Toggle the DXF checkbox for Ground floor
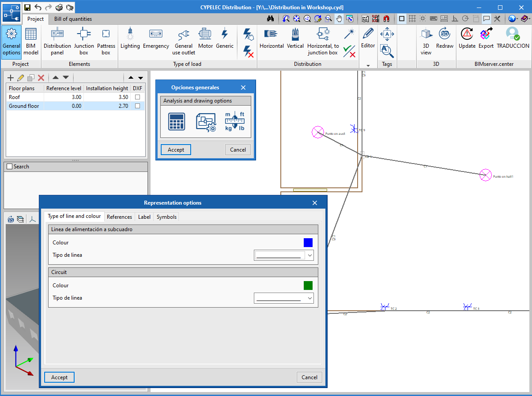The image size is (532, 396). (138, 106)
